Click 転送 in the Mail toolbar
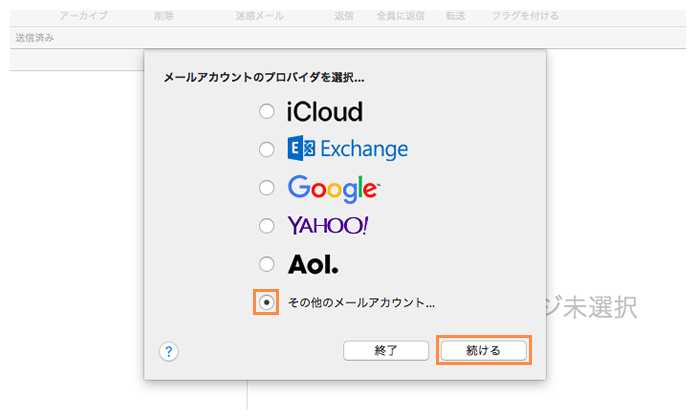This screenshot has width=696, height=420. coord(455,16)
